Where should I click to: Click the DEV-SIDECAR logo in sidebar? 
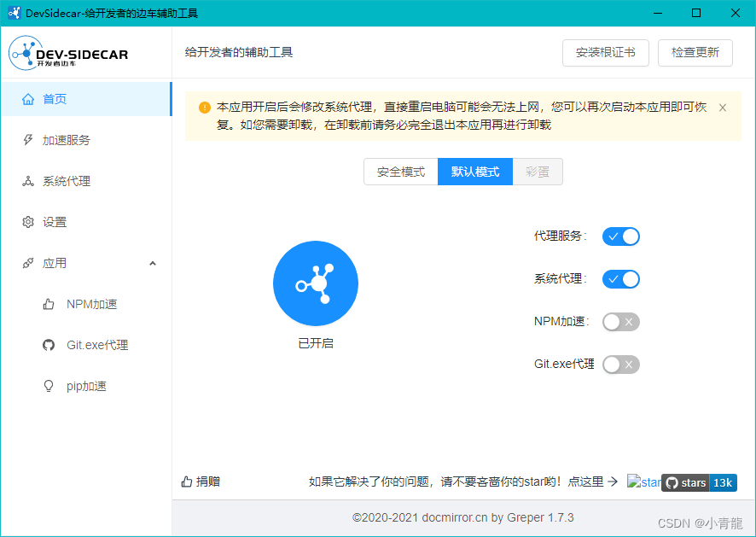pos(68,54)
